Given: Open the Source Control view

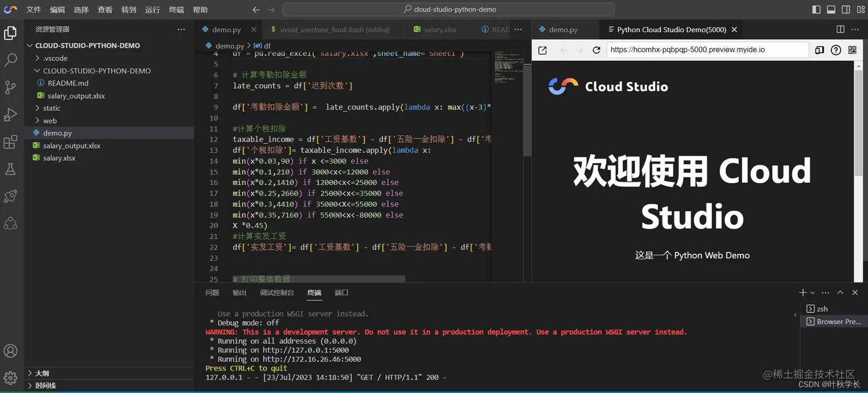Looking at the screenshot, I should (10, 87).
